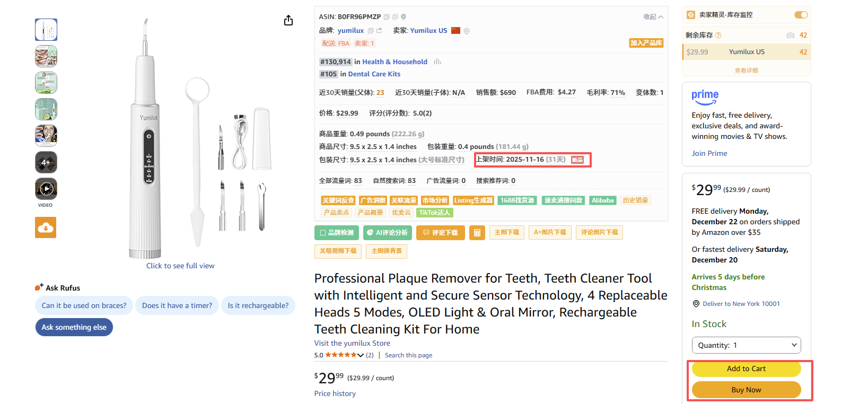Click the orange cloud download icon
Screen dimensions: 868x404
click(46, 227)
